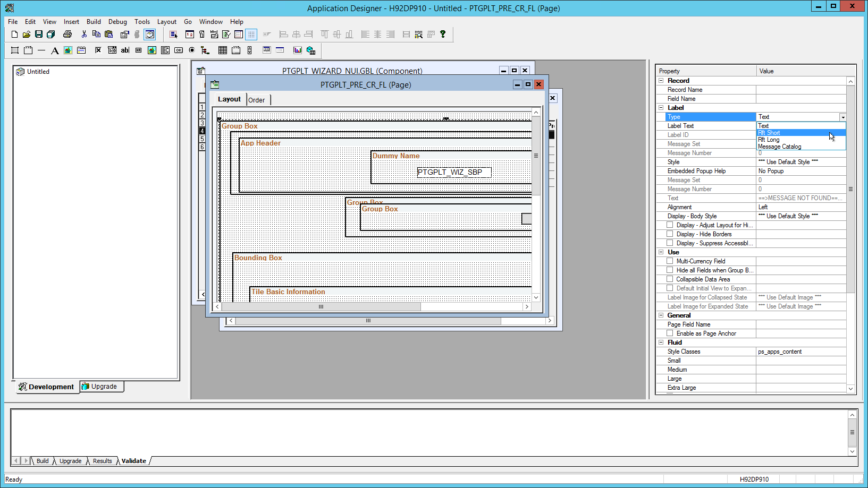Toggle the project workspace icon
868x488 pixels.
[150, 35]
